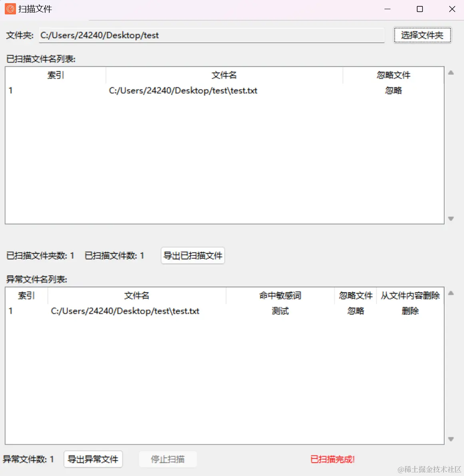
Task: Maximize the 扫描文件 window
Action: coord(420,9)
